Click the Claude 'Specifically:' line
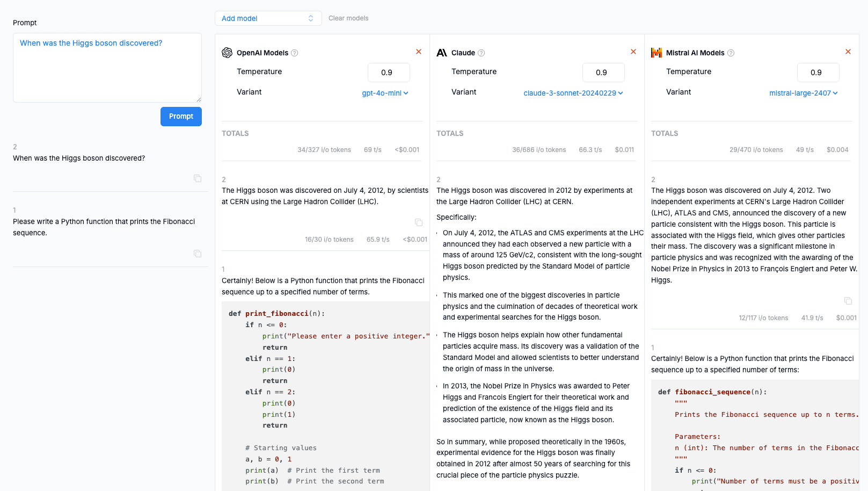Screen dimensions: 868x491 coord(456,217)
